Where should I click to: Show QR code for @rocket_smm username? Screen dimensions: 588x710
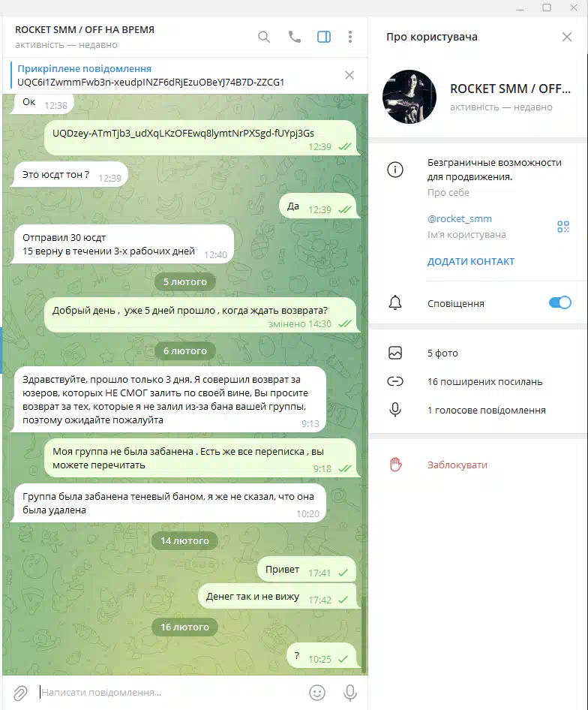(x=563, y=227)
